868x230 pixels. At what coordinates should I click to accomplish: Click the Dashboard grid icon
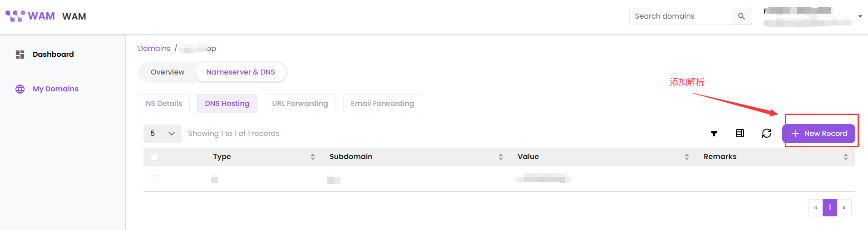click(x=20, y=55)
